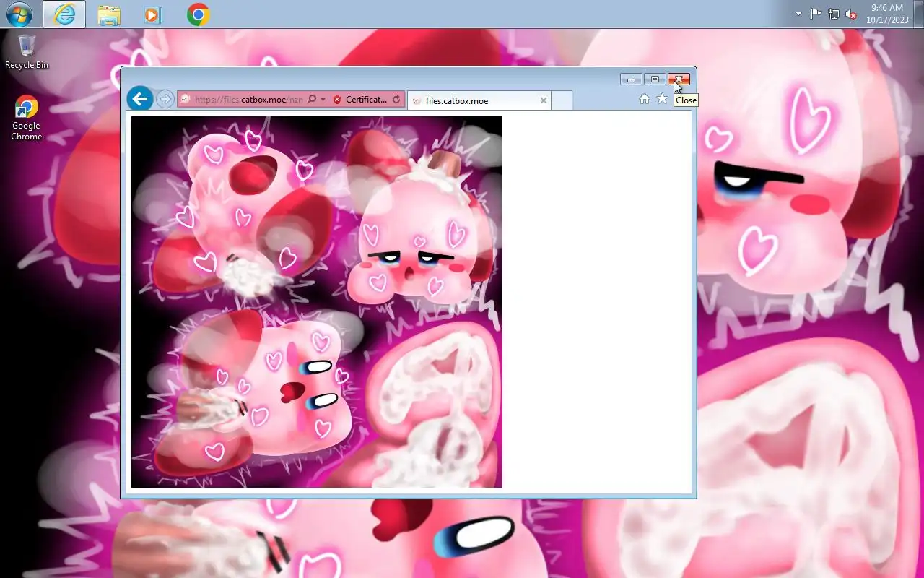Image resolution: width=924 pixels, height=578 pixels.
Task: Select the files.catbox.moe tab
Action: 479,100
